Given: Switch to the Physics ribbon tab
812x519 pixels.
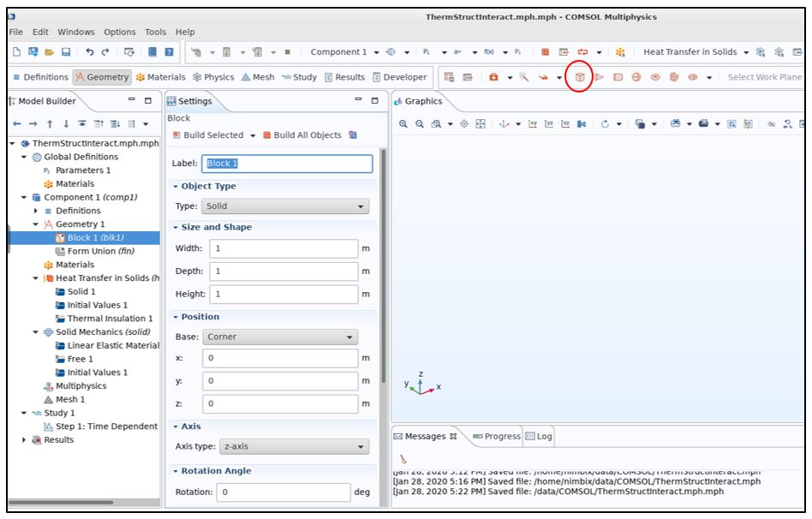Looking at the screenshot, I should pyautogui.click(x=213, y=77).
